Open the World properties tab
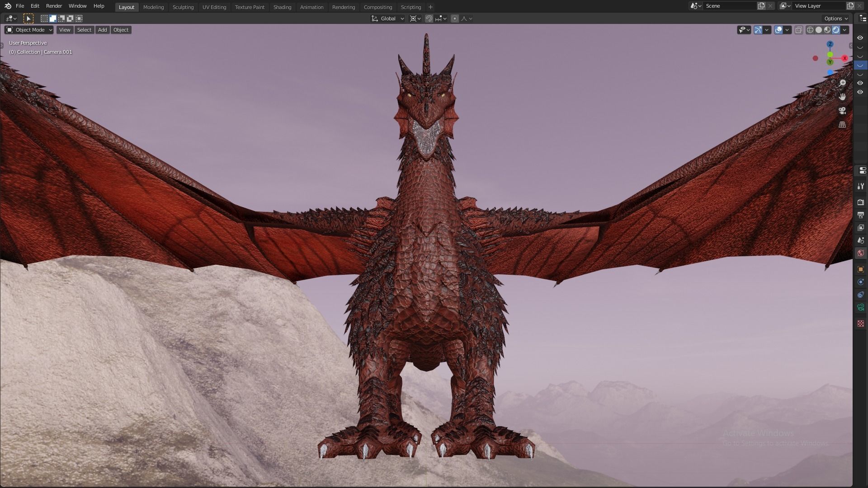Screen dimensions: 868x488 [x=861, y=253]
